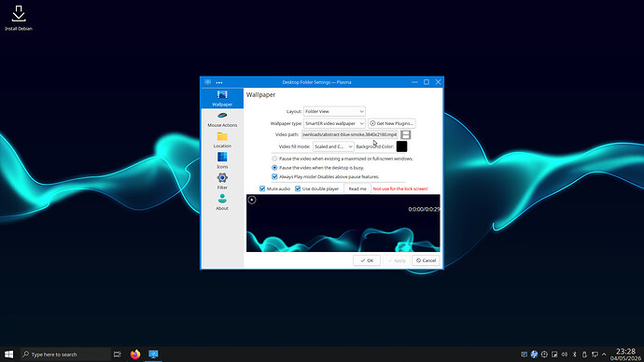This screenshot has width=644, height=362.
Task: Browse for a video file with the film icon
Action: click(x=405, y=134)
